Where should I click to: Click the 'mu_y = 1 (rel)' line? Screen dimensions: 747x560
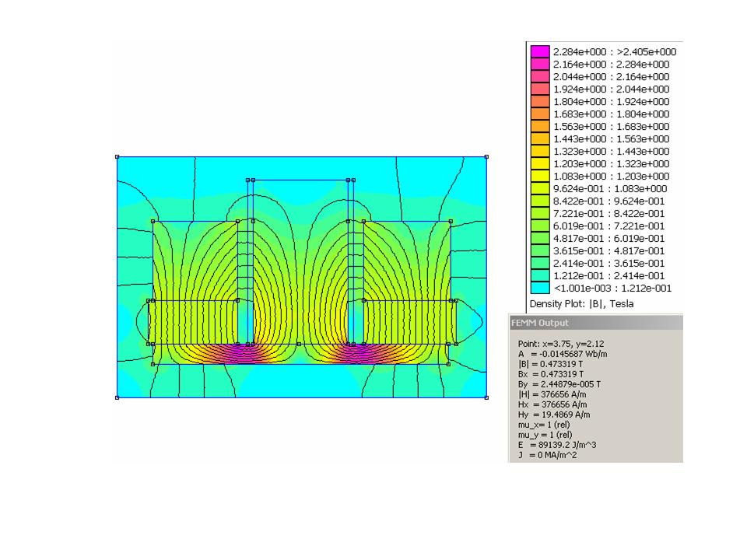click(545, 434)
